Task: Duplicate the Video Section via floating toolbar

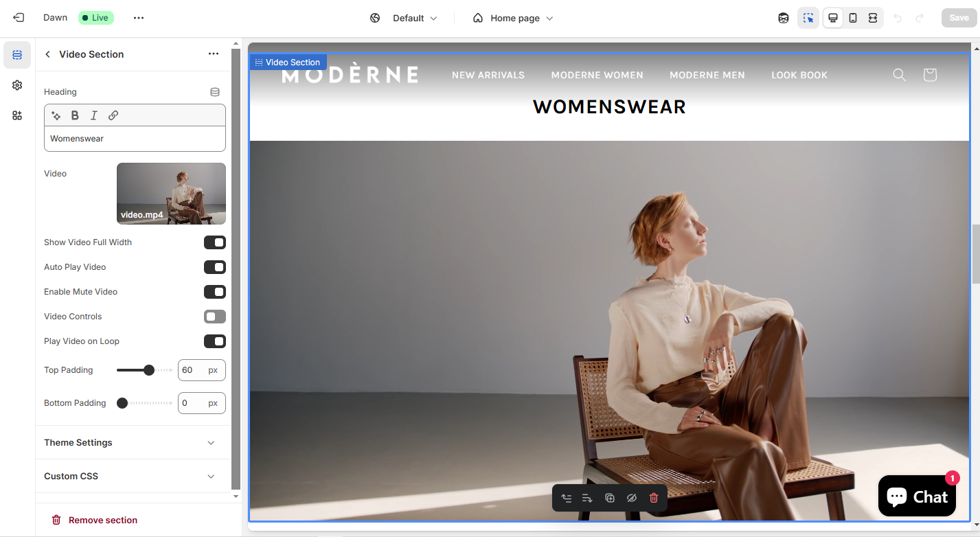Action: (x=610, y=498)
